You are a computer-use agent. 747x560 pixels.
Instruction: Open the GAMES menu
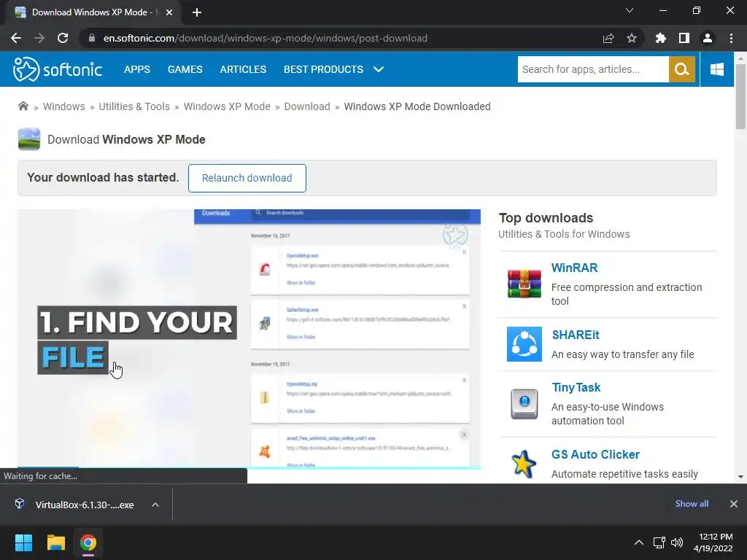(x=185, y=69)
